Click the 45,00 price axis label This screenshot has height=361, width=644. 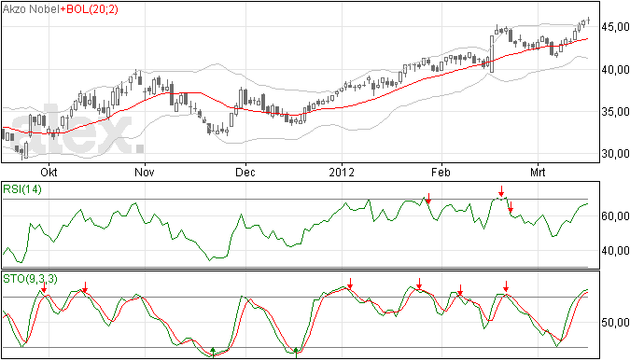tap(616, 27)
